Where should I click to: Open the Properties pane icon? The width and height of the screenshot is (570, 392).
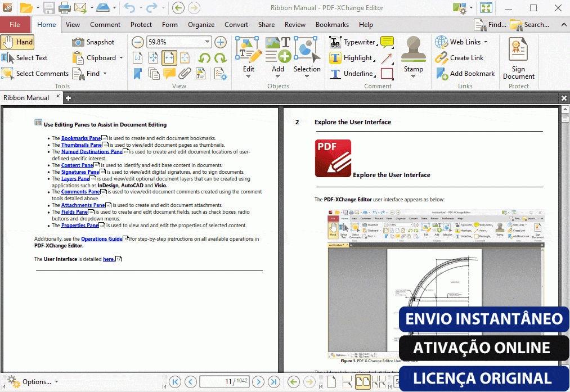[221, 74]
